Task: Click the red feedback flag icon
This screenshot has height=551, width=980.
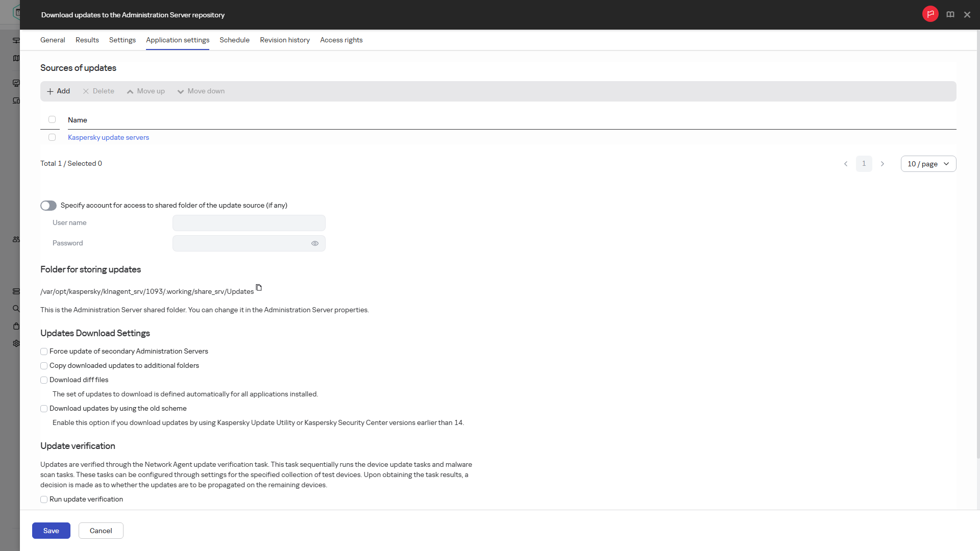Action: pos(930,14)
